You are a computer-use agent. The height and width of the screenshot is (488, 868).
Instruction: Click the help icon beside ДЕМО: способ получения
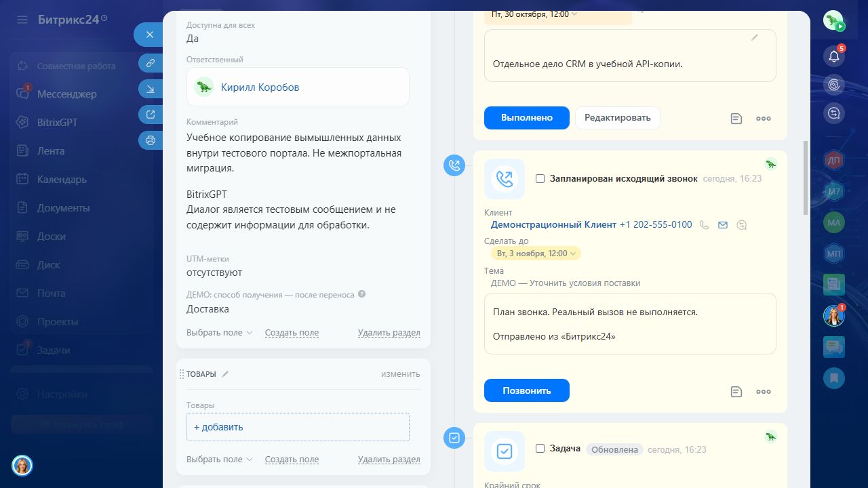point(361,294)
